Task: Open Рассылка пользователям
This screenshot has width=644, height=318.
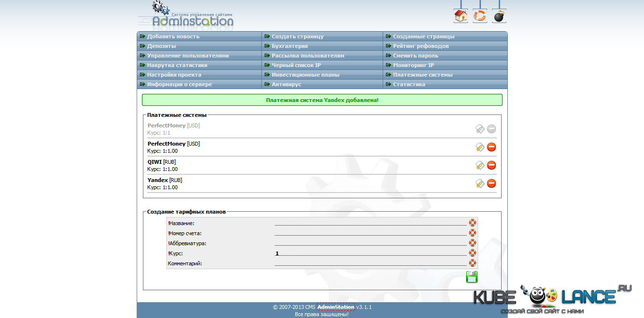Action: (308, 56)
